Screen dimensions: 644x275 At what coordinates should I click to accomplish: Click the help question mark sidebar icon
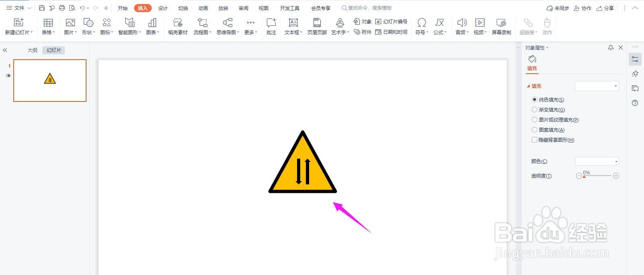pos(635,103)
